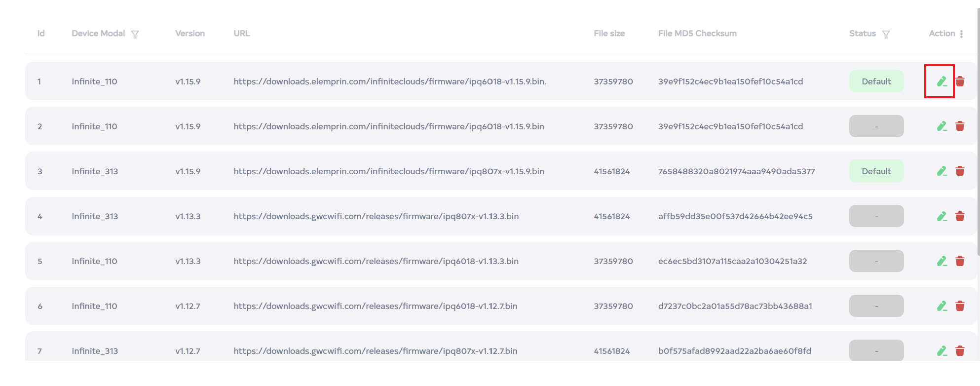Open the Status column filter
Screen dimensions: 980x386
pos(886,34)
